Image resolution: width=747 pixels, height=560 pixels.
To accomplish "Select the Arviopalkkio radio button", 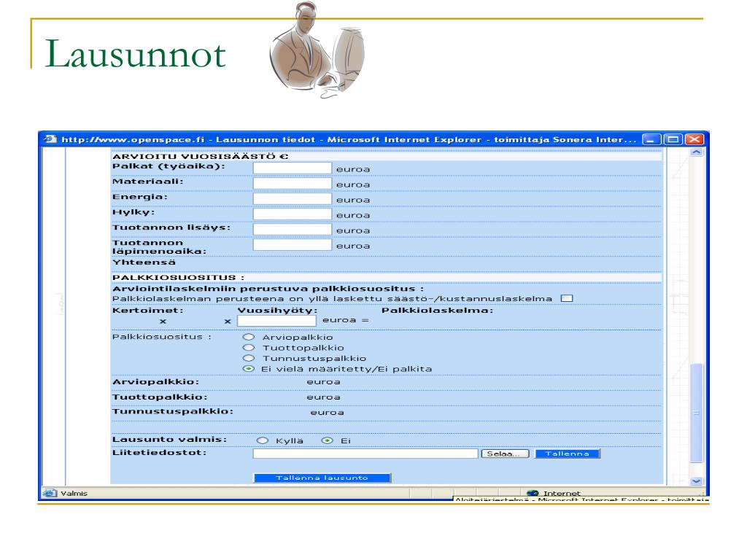I will 249,337.
